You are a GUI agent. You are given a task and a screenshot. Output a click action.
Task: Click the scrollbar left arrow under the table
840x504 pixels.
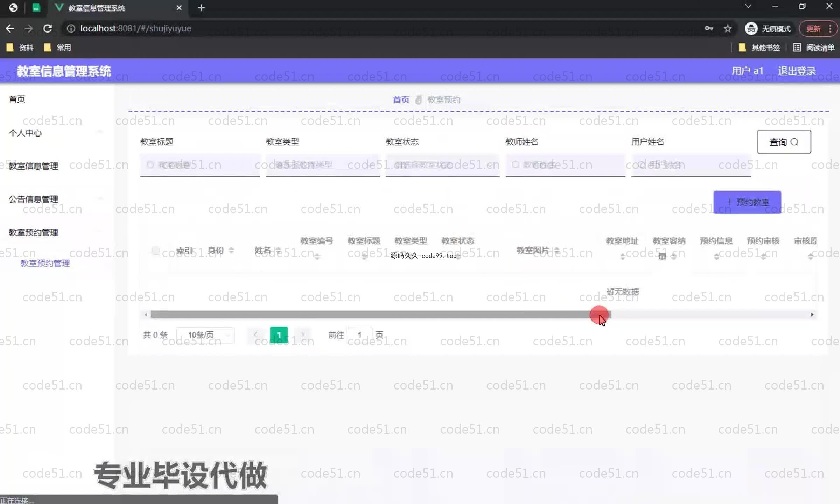click(x=146, y=314)
